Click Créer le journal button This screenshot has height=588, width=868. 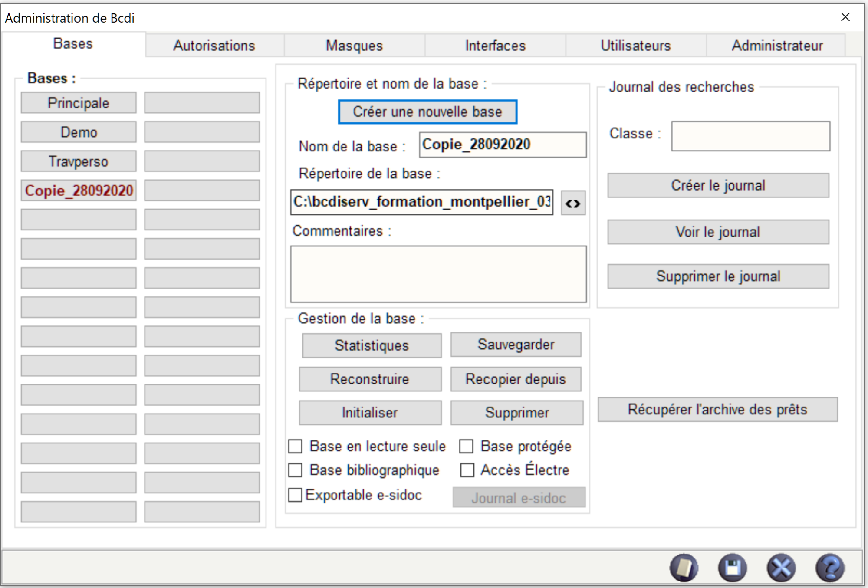coord(718,185)
